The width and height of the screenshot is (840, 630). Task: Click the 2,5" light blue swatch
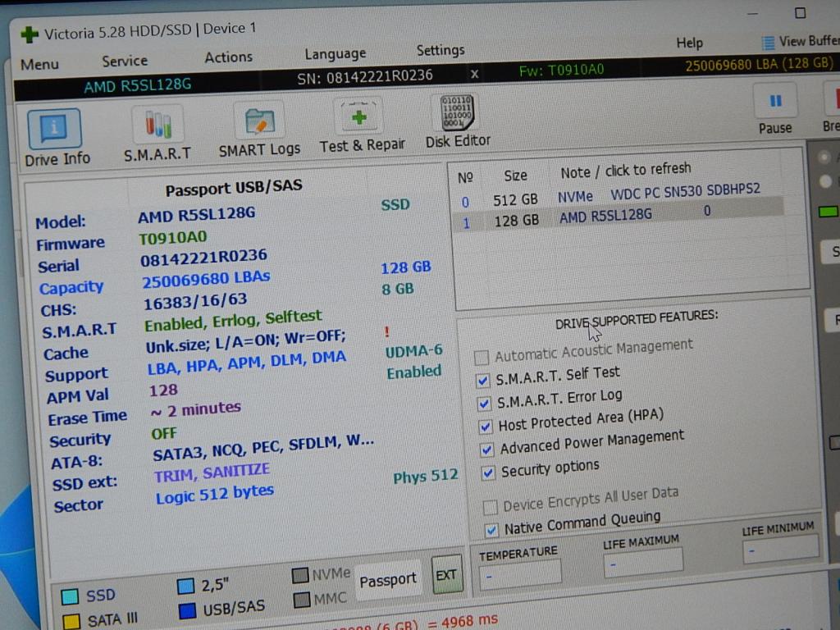click(x=185, y=586)
